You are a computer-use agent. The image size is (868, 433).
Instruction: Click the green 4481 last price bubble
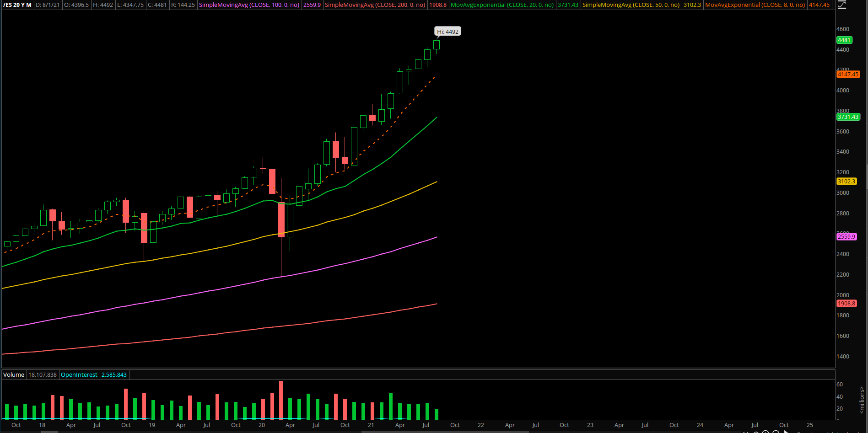844,40
